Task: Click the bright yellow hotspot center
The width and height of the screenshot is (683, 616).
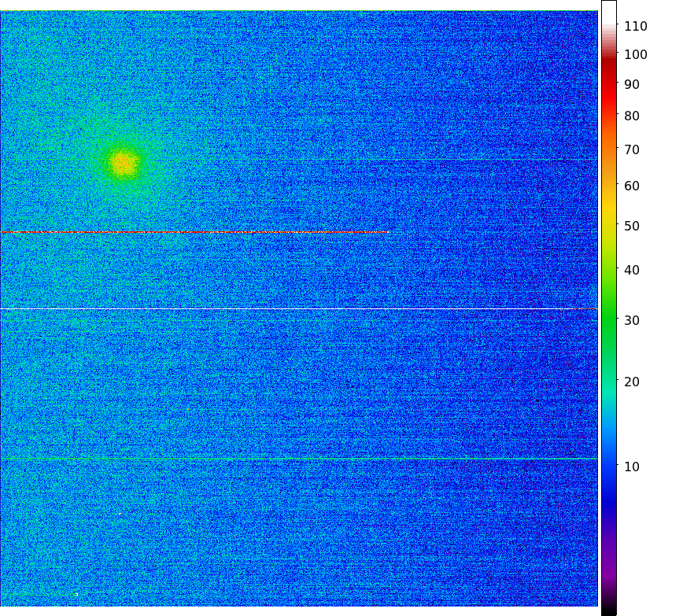Action: pyautogui.click(x=123, y=163)
